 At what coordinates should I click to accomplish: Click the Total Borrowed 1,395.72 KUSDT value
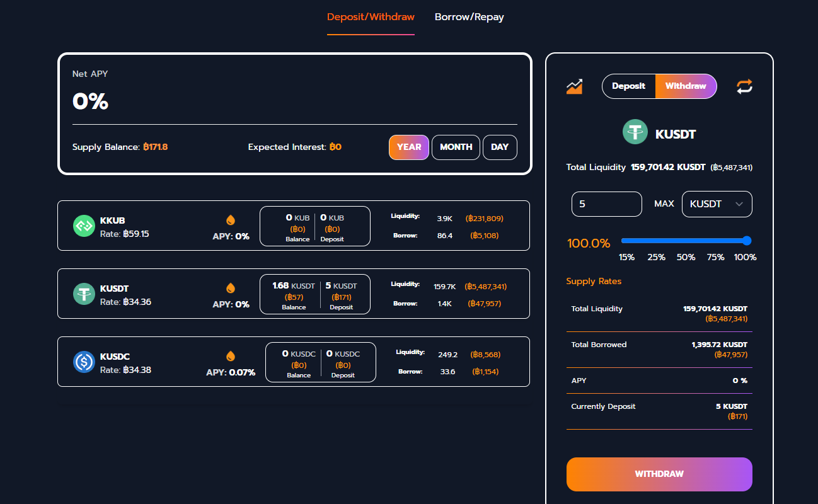pyautogui.click(x=719, y=345)
